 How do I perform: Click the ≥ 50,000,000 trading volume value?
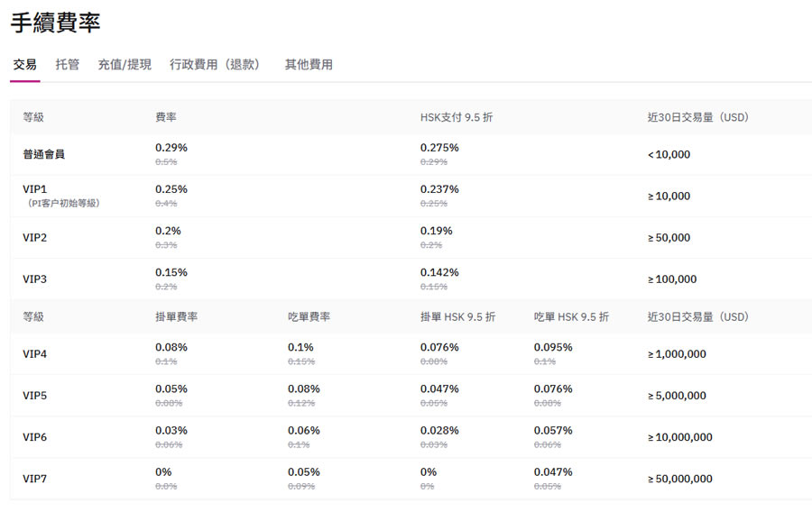click(x=680, y=479)
